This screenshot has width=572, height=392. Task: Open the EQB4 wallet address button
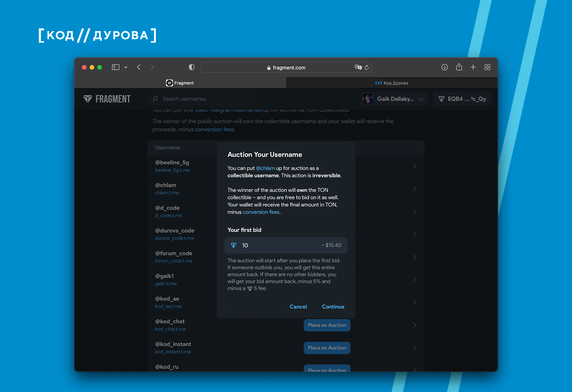(462, 99)
